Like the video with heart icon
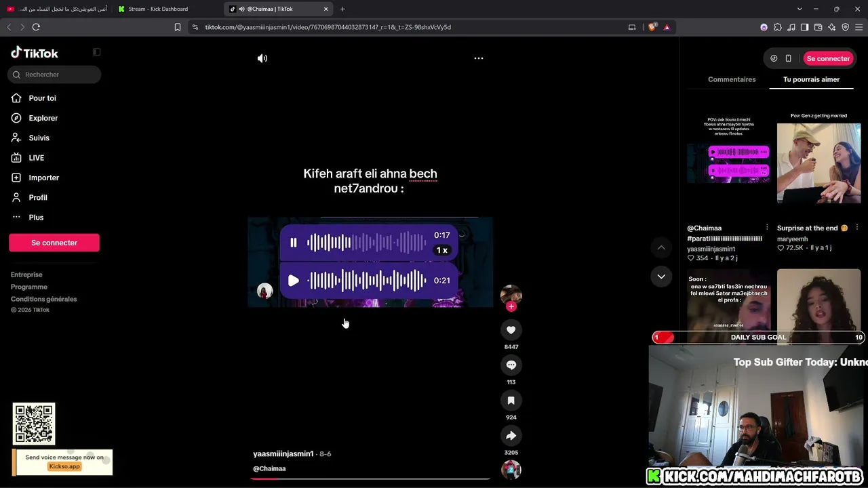Viewport: 868px width, 488px height. [511, 330]
